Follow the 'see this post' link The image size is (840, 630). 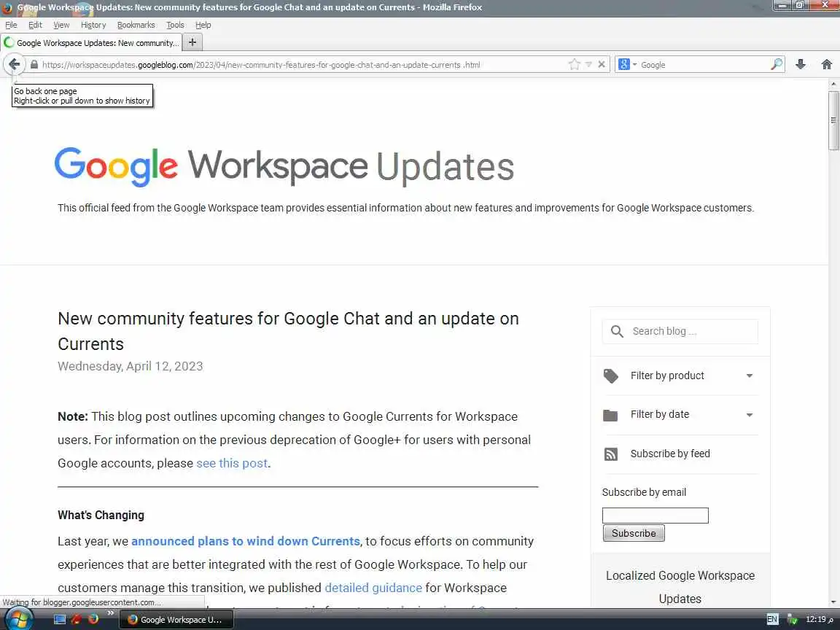pos(231,463)
